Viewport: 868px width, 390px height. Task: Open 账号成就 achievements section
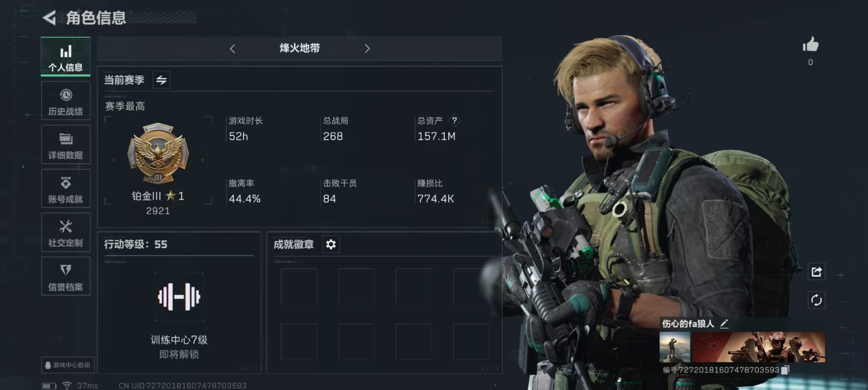66,188
